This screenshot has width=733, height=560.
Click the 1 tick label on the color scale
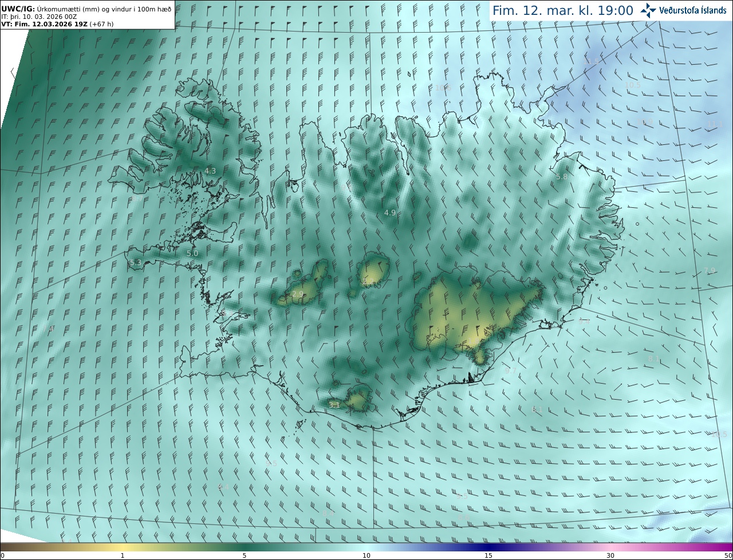coord(123,555)
